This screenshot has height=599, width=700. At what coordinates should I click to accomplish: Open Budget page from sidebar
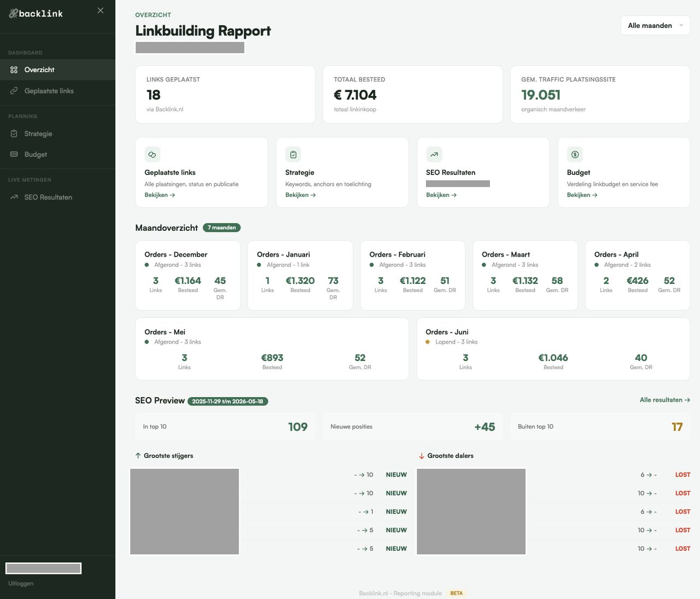[57, 155]
